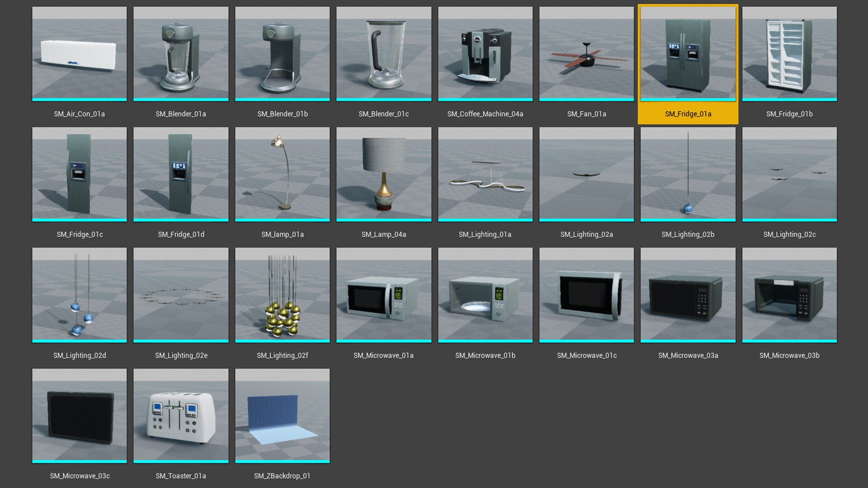This screenshot has width=868, height=488.
Task: Choose the SM_Microwave_03b thumbnail
Action: point(790,295)
